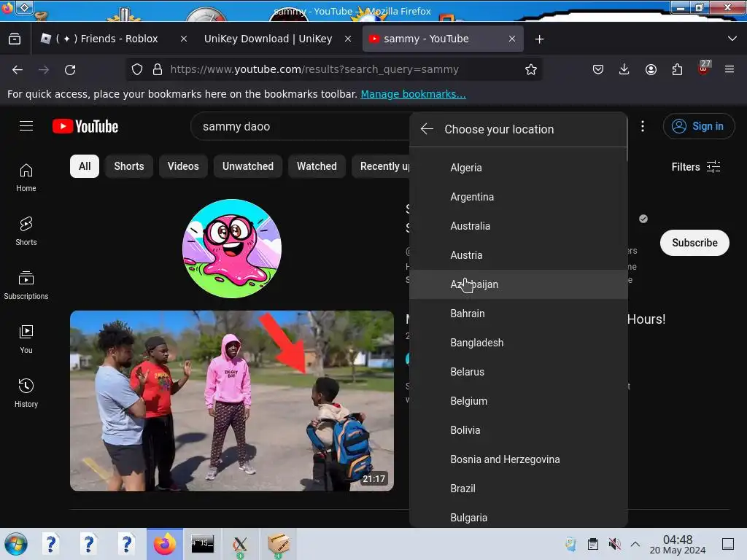Choose Argentina as location
Image resolution: width=747 pixels, height=560 pixels.
(x=519, y=197)
